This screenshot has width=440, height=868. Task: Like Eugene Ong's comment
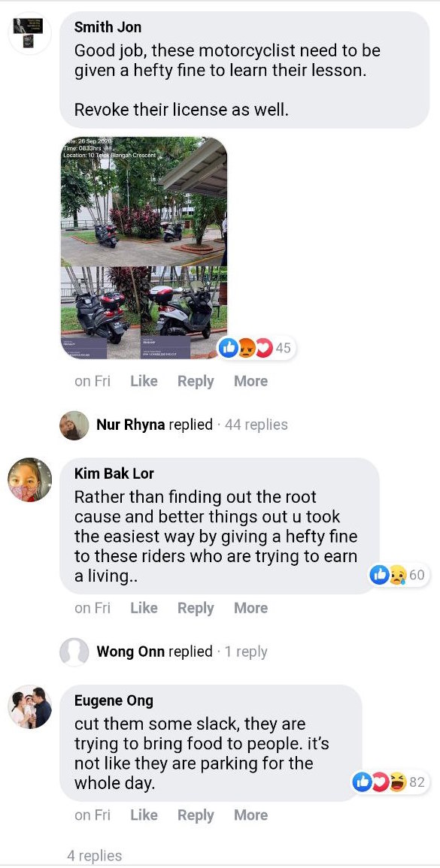tap(144, 815)
